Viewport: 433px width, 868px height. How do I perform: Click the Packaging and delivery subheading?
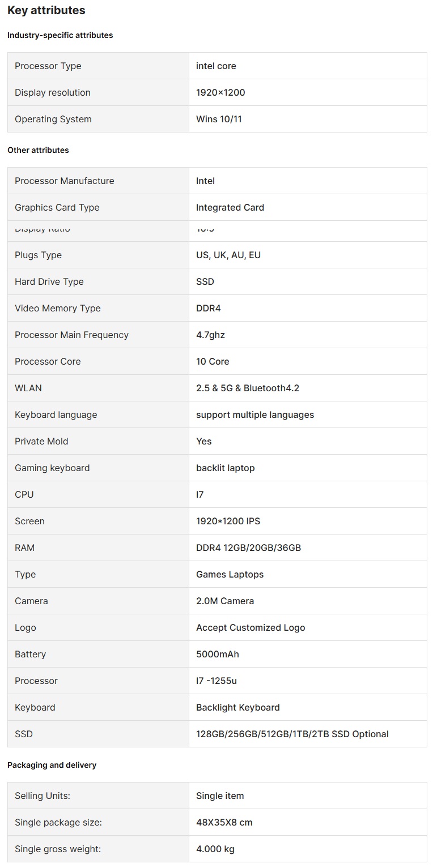click(52, 765)
